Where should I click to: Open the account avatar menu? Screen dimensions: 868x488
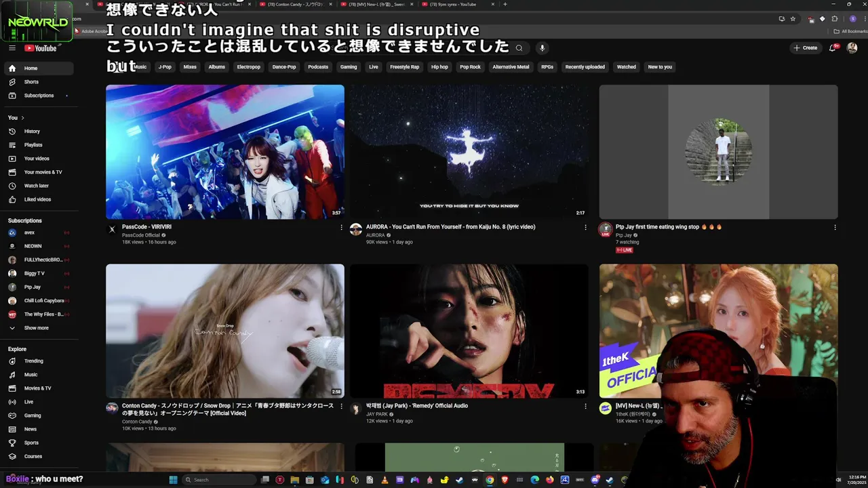pos(852,48)
